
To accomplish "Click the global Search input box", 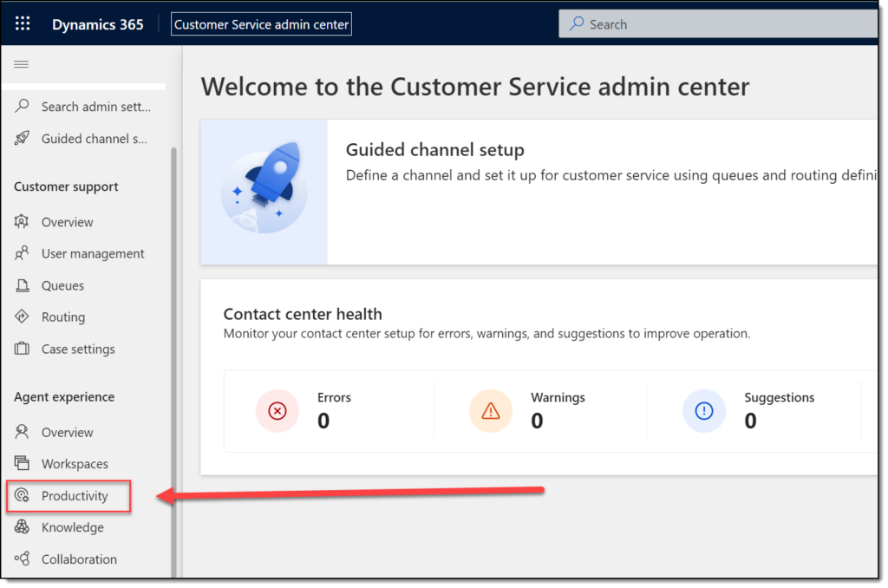I will point(718,23).
